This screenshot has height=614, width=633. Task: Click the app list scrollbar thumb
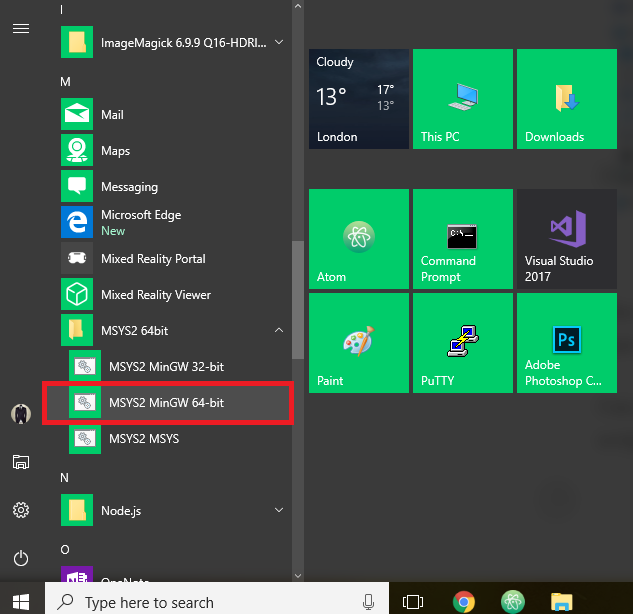tap(298, 300)
